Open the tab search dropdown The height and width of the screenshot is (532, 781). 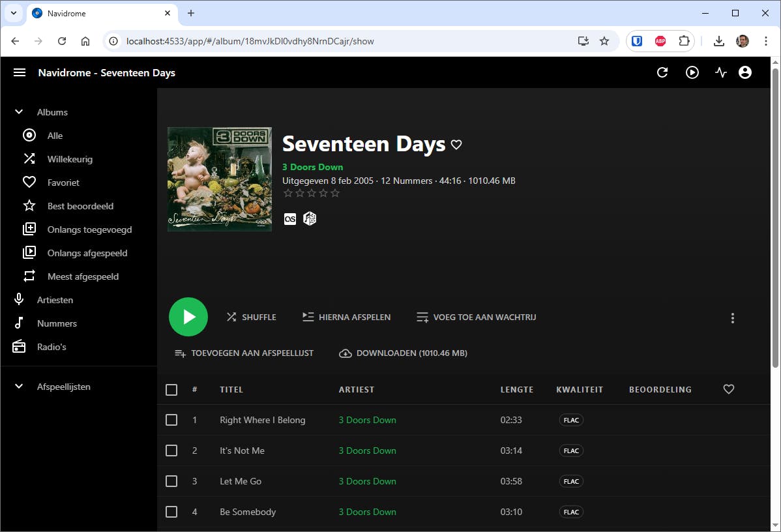coord(14,14)
